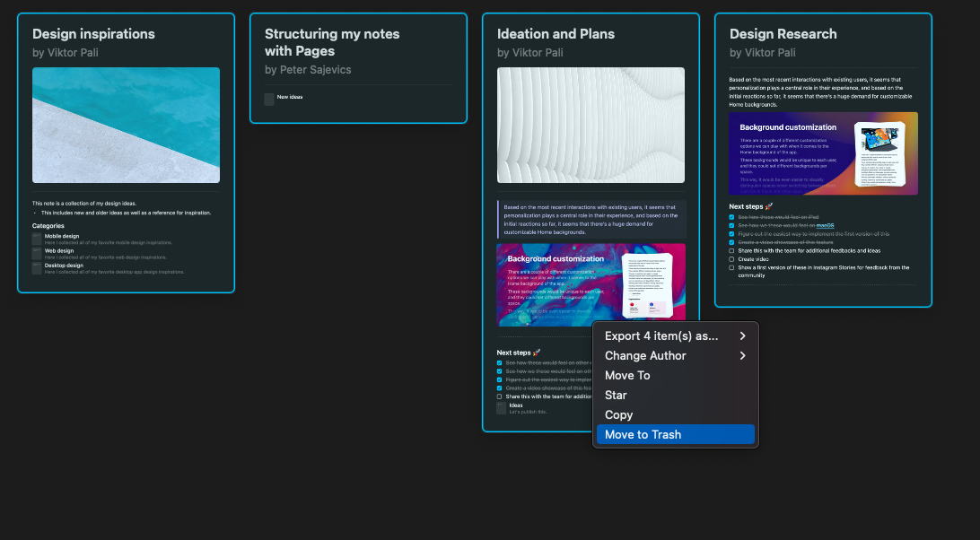Click the Background customization image in Ideation and Plans
The height and width of the screenshot is (540, 980).
[x=591, y=284]
